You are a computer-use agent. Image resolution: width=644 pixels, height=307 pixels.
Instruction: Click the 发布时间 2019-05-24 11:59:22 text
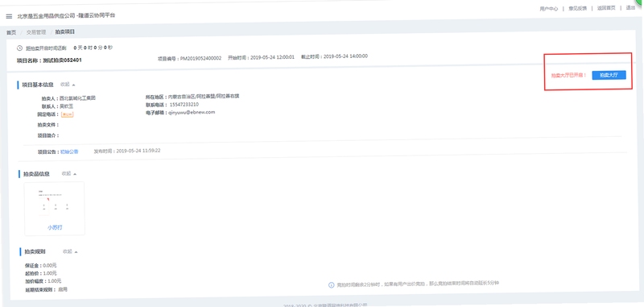click(127, 151)
